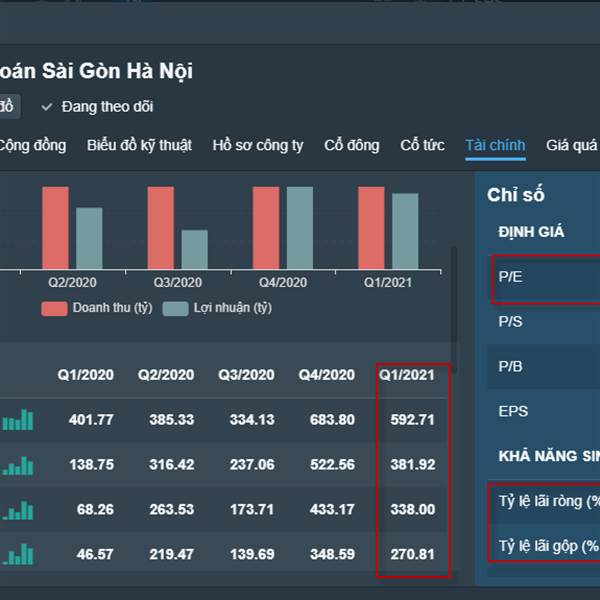Click the Chỉ số panel title

[515, 195]
